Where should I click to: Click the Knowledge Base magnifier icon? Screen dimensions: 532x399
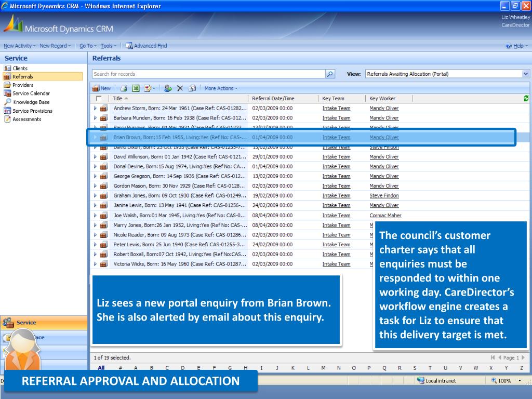pyautogui.click(x=7, y=102)
